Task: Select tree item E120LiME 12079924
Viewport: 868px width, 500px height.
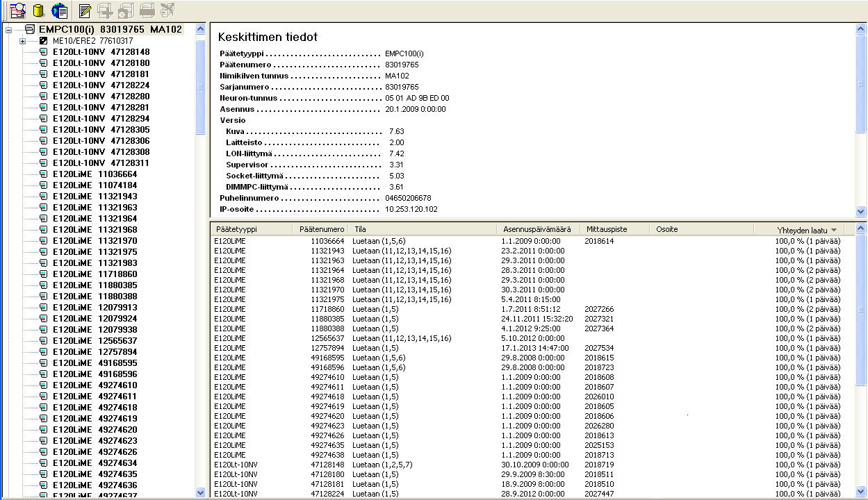Action: [95, 319]
